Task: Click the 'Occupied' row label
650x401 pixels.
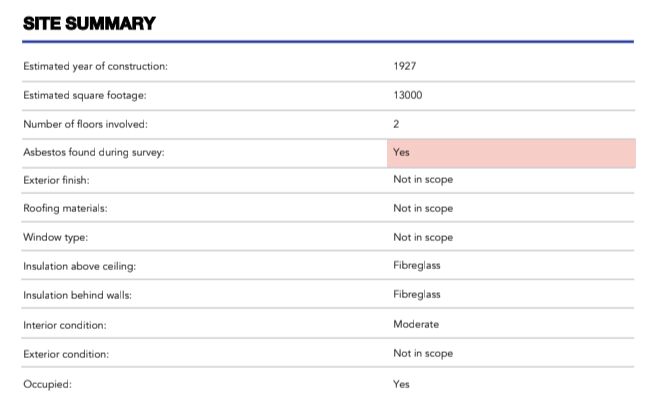Action: (48, 383)
